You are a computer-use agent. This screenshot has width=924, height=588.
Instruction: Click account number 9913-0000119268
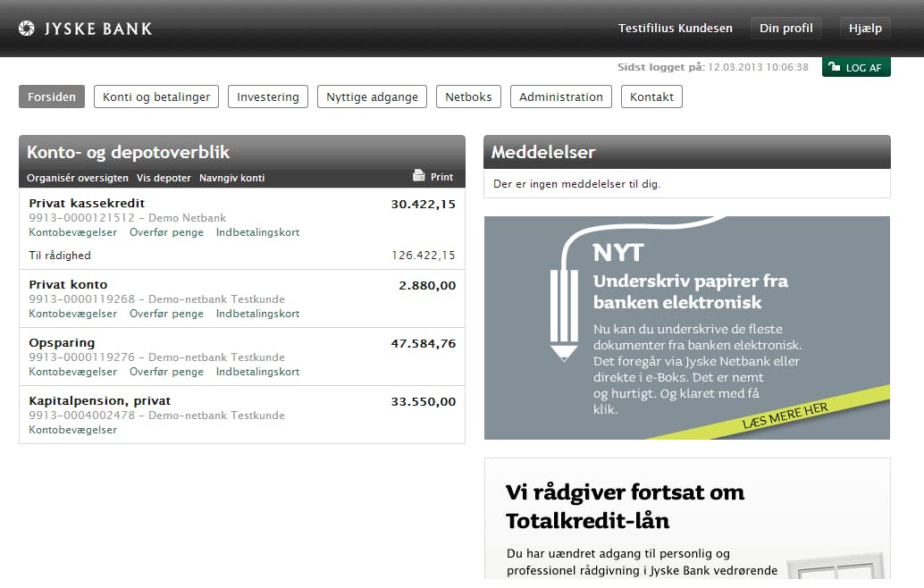[82, 299]
